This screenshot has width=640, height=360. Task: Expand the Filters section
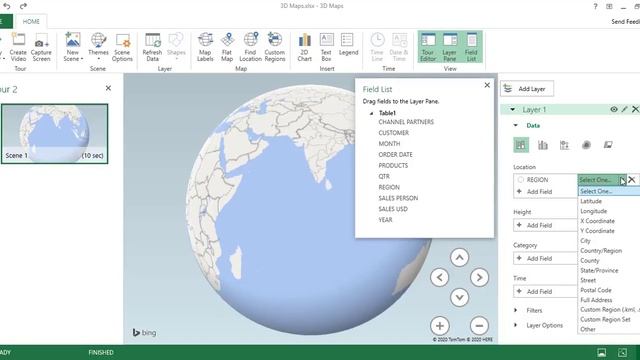click(516, 310)
